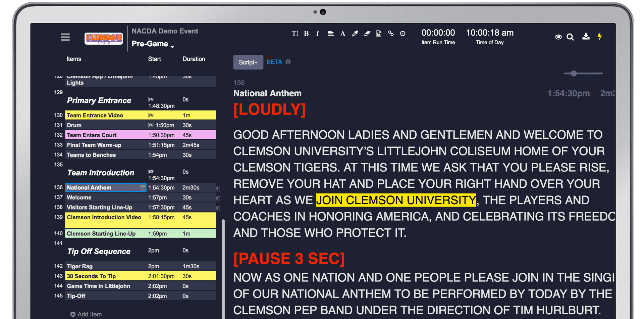Select the text size tool
Image resolution: width=644 pixels, height=319 pixels.
coord(294,34)
